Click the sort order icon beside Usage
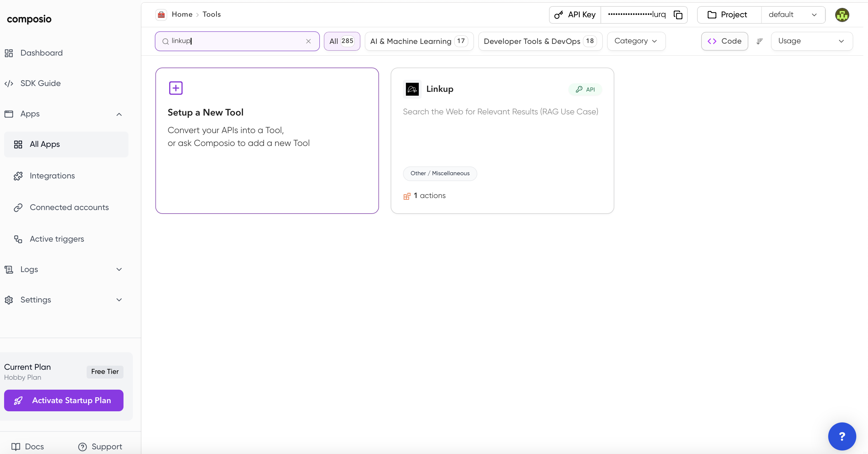This screenshot has width=868, height=454. pos(759,41)
